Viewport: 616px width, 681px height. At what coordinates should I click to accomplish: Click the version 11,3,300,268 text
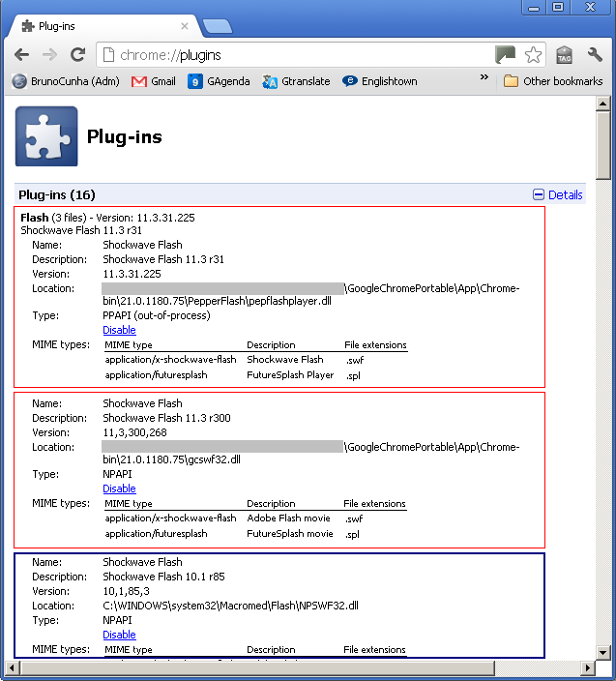click(x=135, y=432)
